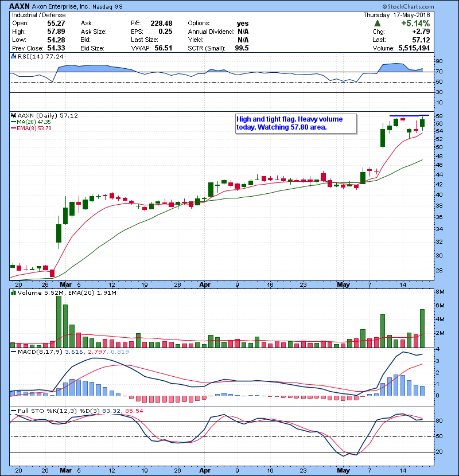Viewport: 459px width, 476px height.
Task: Click the EPS value 0.25
Action: 165,32
